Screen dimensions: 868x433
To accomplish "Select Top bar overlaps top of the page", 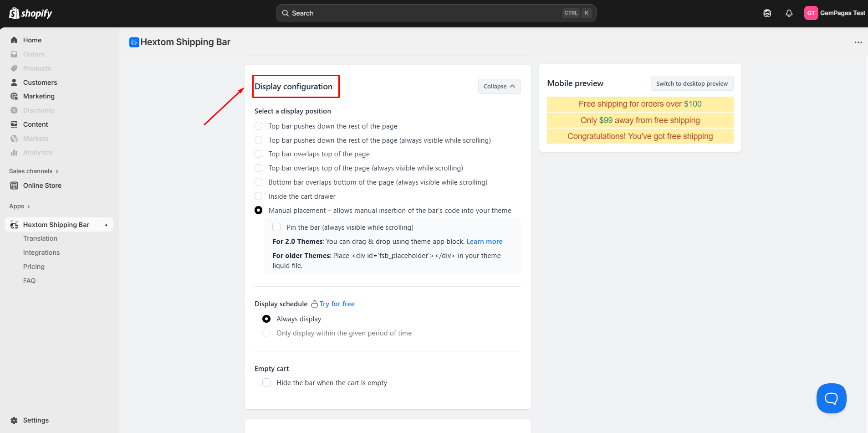I will [259, 154].
